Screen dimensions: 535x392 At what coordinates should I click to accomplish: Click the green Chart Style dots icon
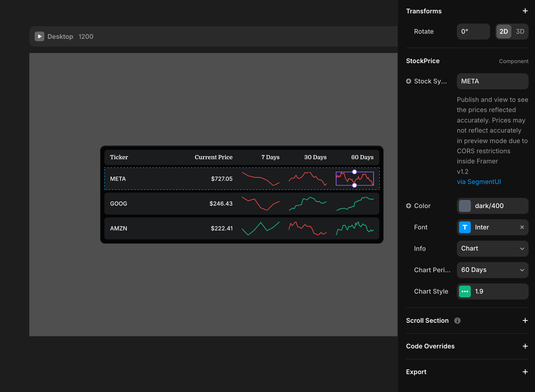(x=465, y=291)
